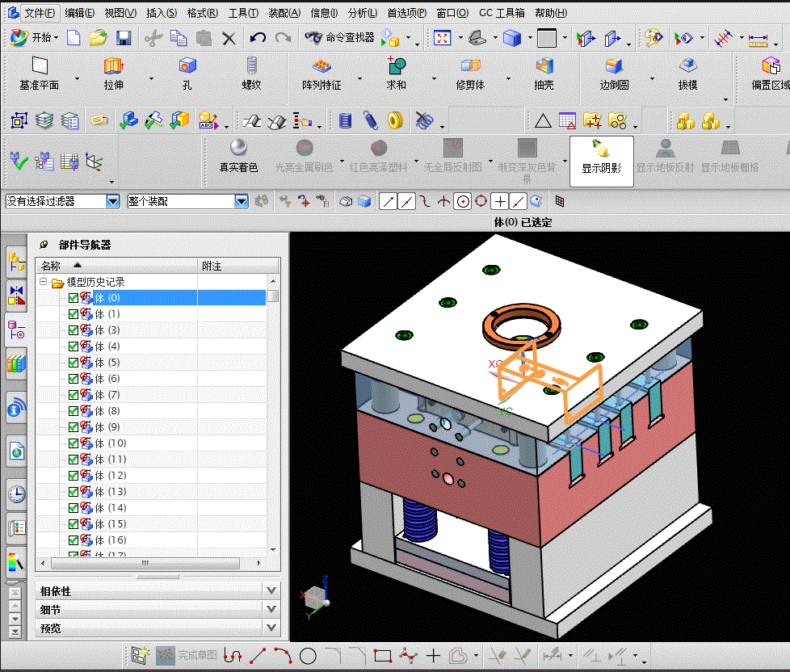Select 体 (7) in the part navigator

(107, 395)
